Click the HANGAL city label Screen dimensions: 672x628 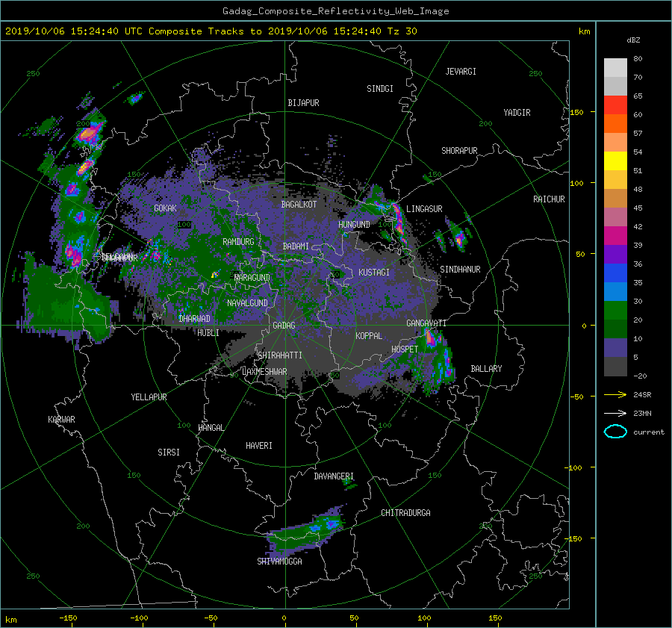(x=211, y=427)
